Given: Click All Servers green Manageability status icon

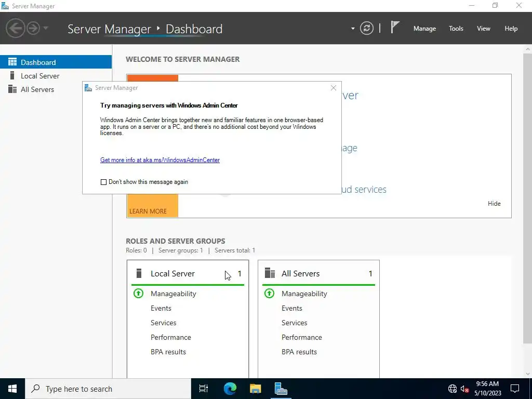Looking at the screenshot, I should 270,293.
